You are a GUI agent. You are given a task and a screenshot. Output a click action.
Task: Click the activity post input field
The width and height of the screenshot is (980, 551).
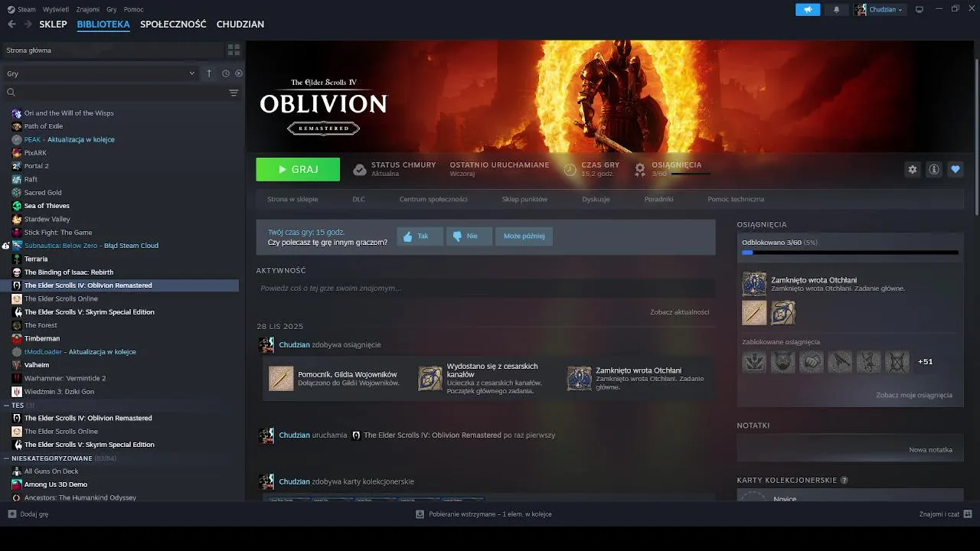[x=485, y=289]
